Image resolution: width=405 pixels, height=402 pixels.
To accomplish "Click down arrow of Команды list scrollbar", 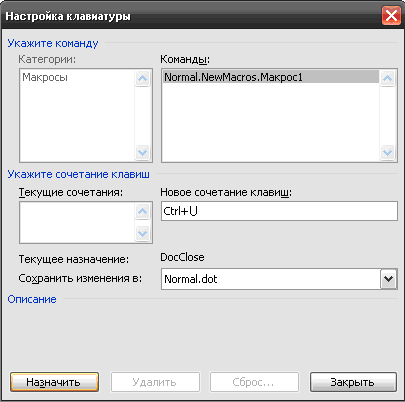I will 387,153.
